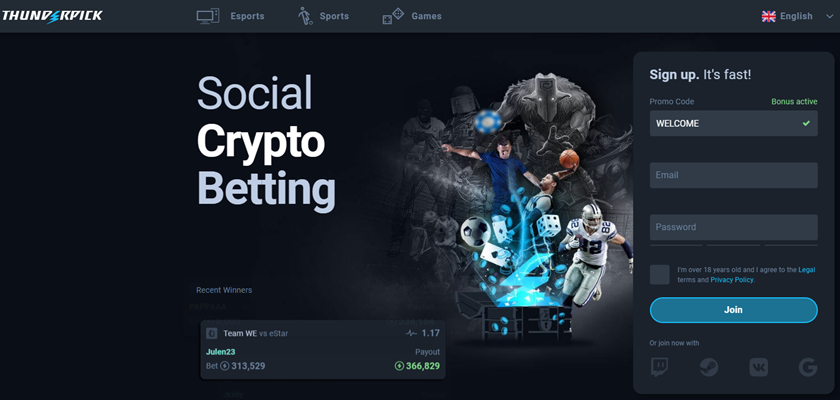Click the Games dice icon

393,16
